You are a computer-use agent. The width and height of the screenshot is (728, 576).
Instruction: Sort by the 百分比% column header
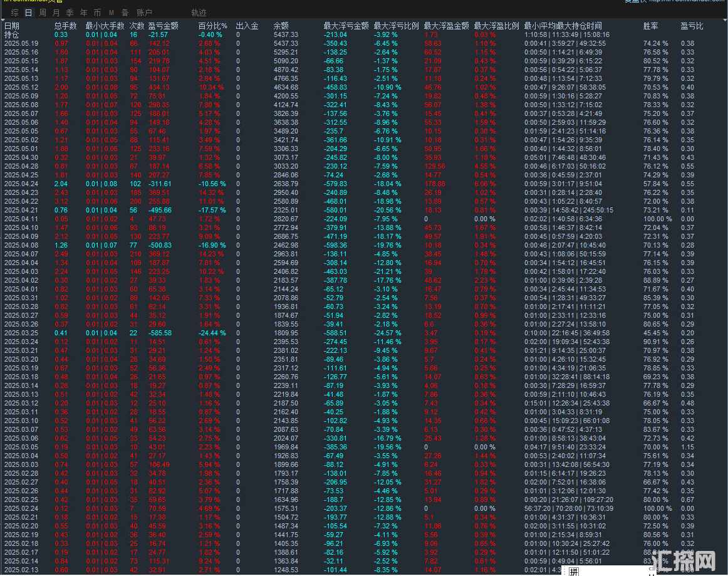[x=213, y=26]
